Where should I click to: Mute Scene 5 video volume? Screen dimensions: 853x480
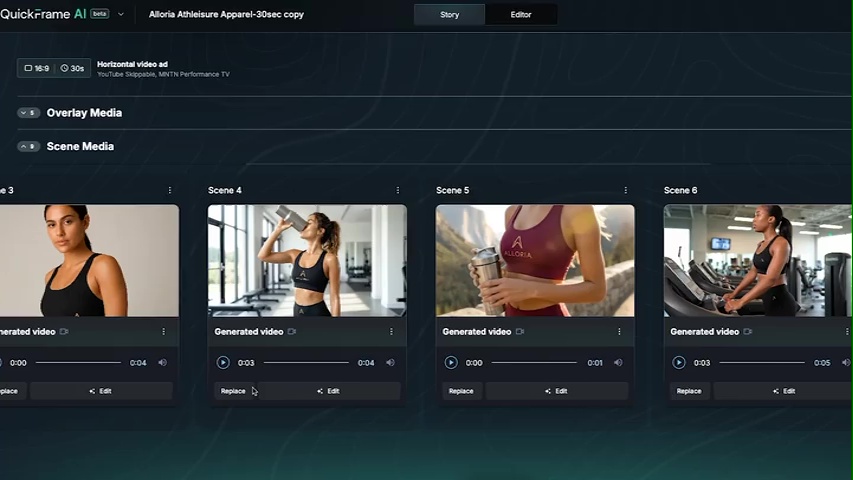click(618, 363)
